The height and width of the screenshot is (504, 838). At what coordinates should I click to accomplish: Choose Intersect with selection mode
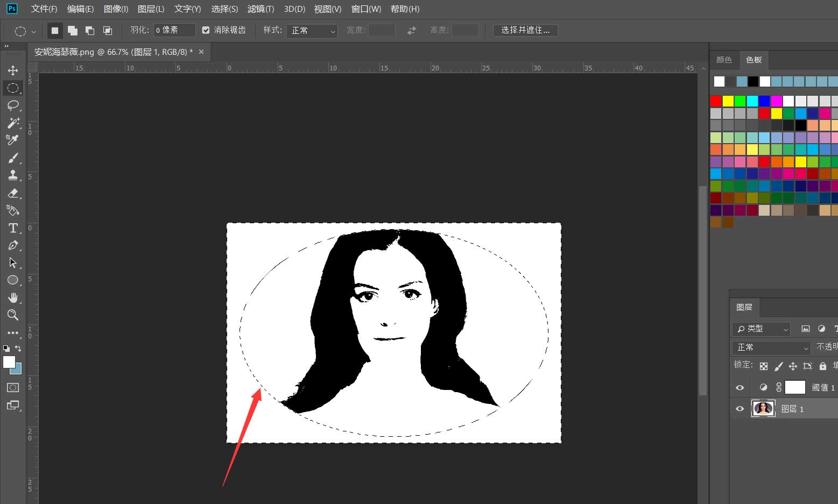click(x=108, y=31)
